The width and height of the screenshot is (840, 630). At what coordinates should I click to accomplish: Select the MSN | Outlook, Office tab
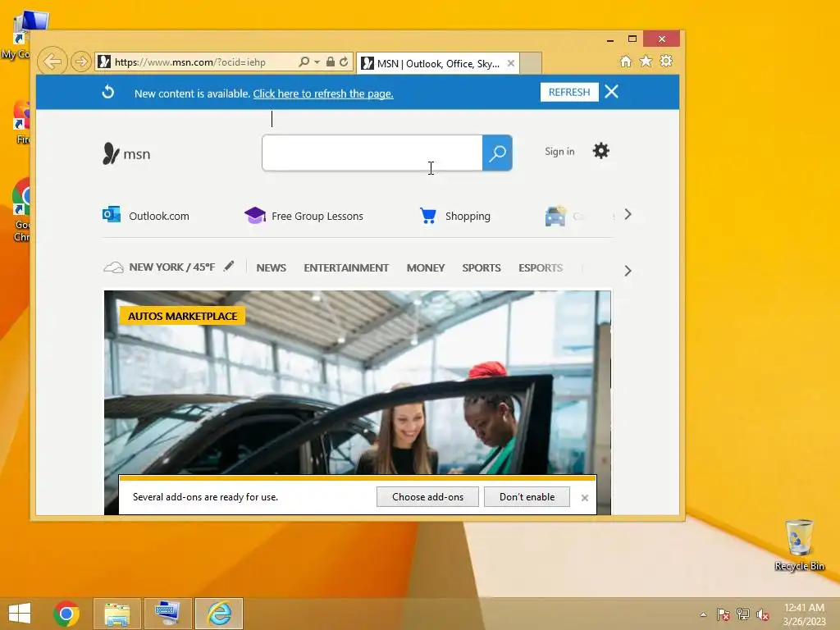tap(437, 64)
